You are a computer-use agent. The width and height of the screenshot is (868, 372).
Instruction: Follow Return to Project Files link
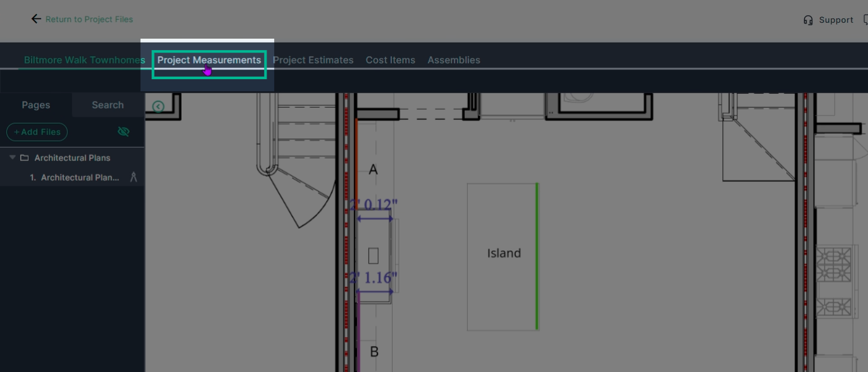click(89, 19)
